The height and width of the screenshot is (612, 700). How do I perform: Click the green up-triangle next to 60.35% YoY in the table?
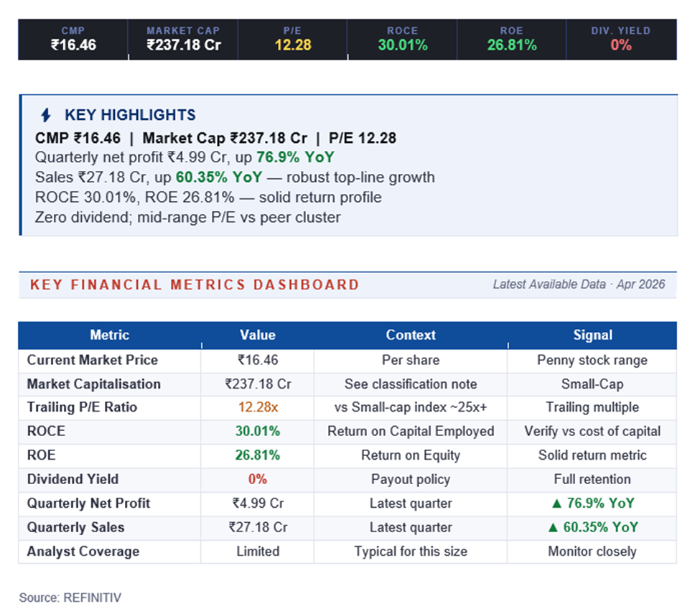(x=552, y=527)
